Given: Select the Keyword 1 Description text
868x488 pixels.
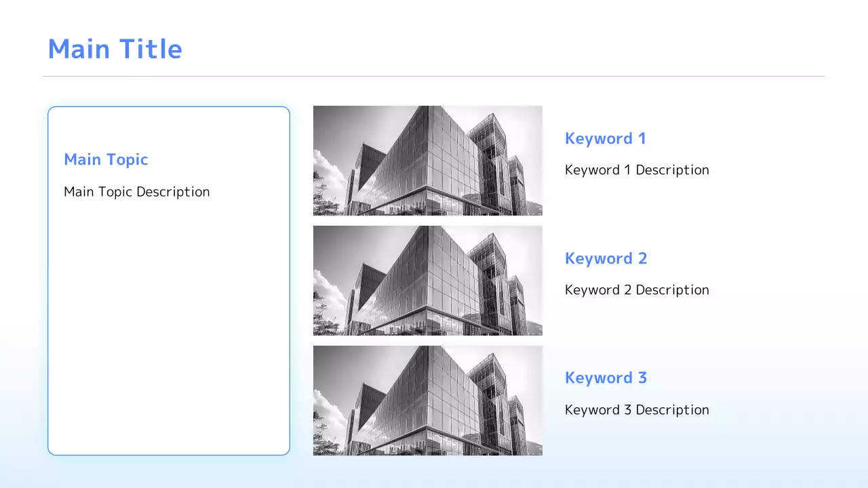Looking at the screenshot, I should point(637,170).
